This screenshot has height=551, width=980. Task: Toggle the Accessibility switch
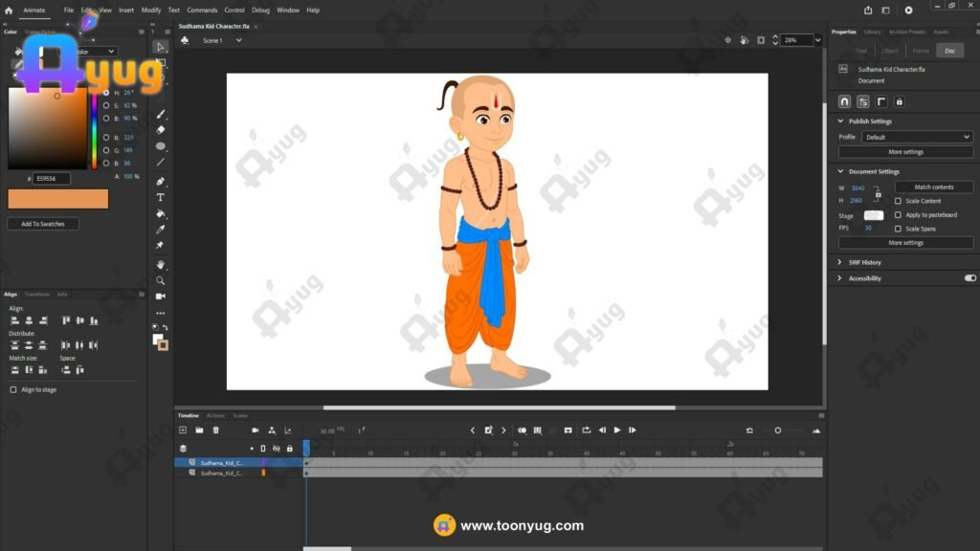[x=969, y=278]
